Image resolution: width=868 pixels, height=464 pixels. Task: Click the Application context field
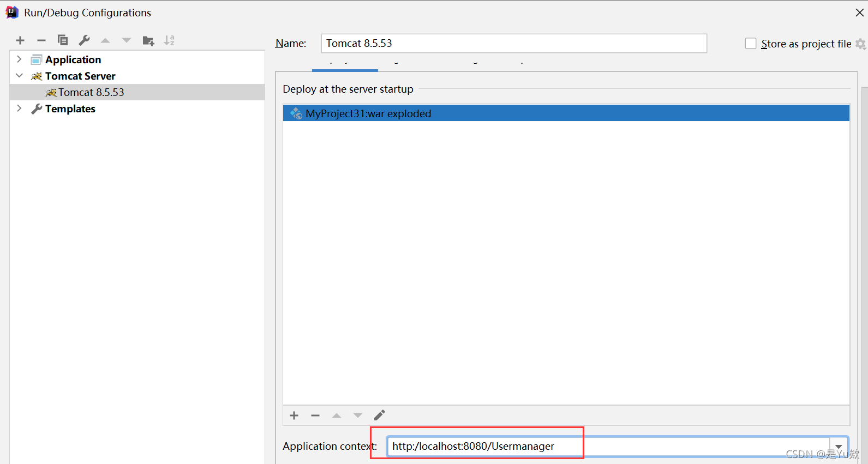608,446
